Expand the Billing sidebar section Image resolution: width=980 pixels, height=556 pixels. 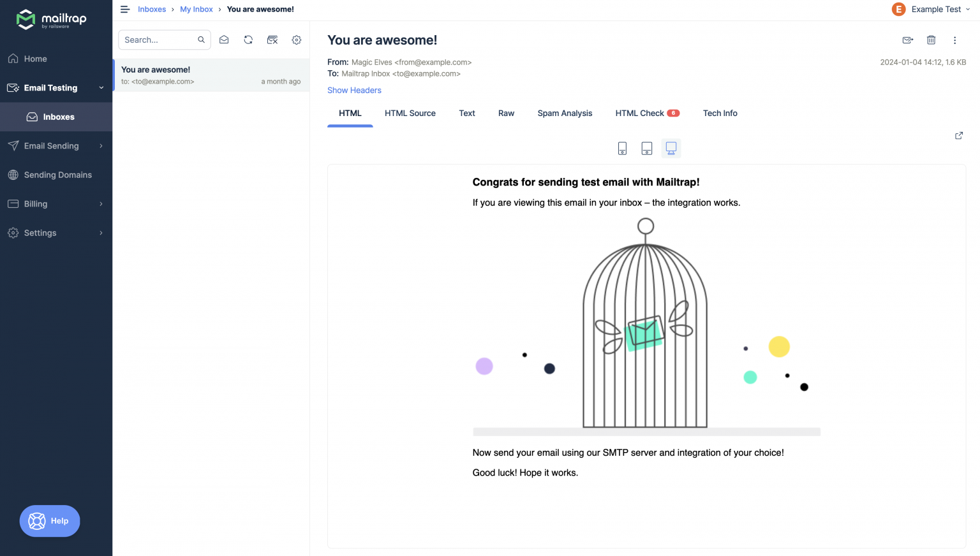(x=101, y=204)
